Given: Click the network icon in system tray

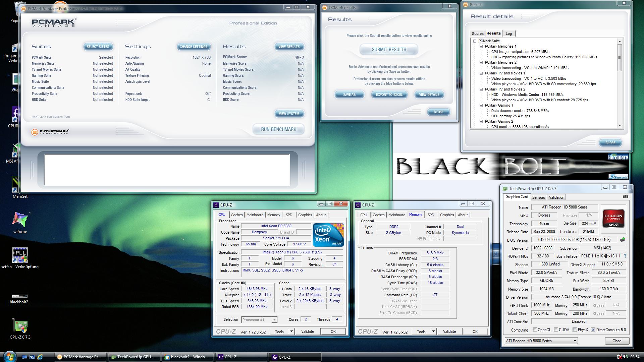Looking at the screenshot, I should 619,357.
